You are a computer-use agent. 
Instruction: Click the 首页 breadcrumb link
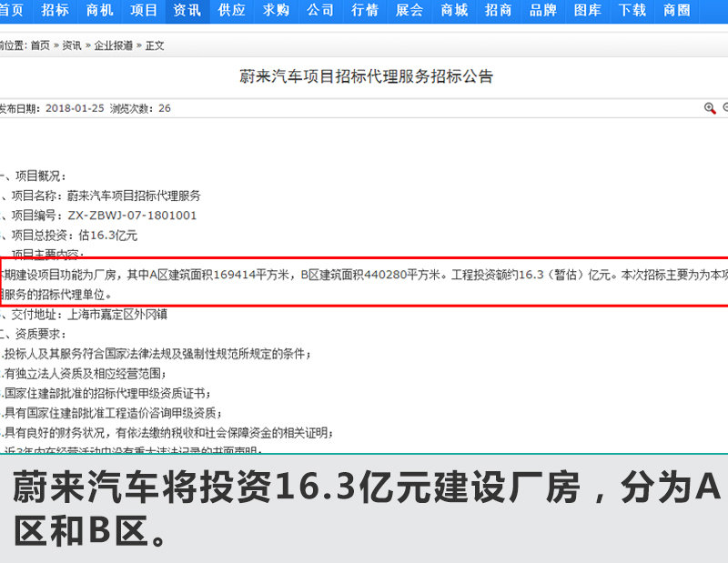click(x=40, y=45)
